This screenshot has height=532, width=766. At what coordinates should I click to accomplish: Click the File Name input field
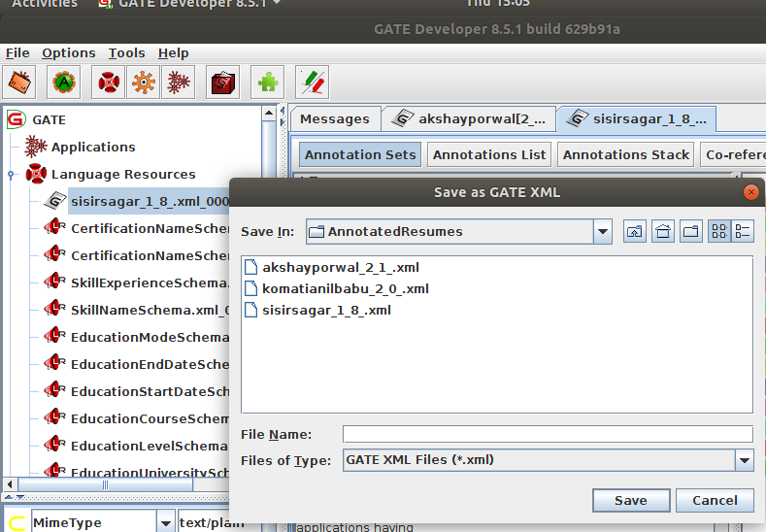548,434
